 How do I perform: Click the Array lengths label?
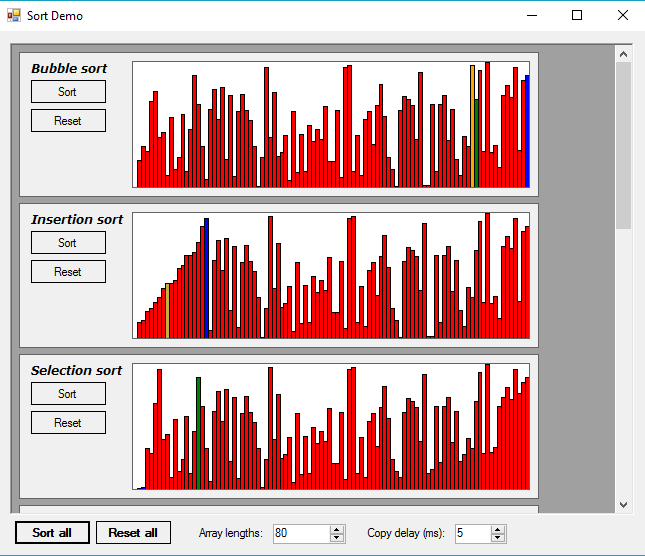click(x=230, y=533)
